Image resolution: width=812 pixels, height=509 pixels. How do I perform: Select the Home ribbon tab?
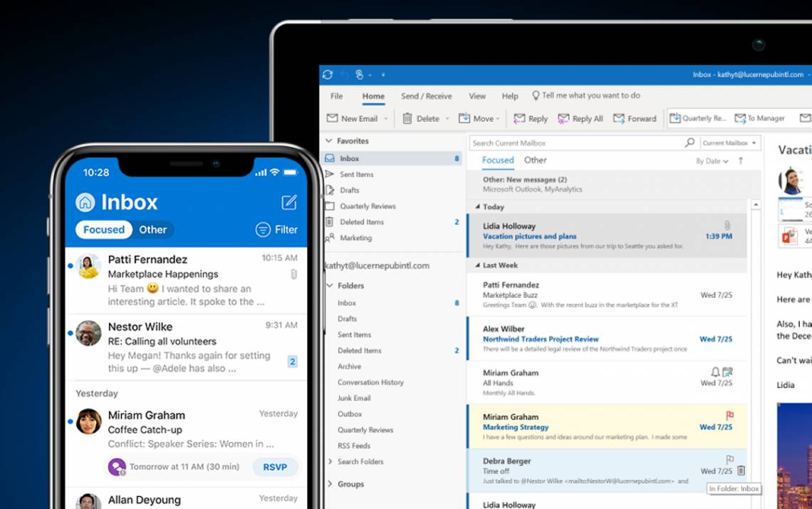point(373,96)
